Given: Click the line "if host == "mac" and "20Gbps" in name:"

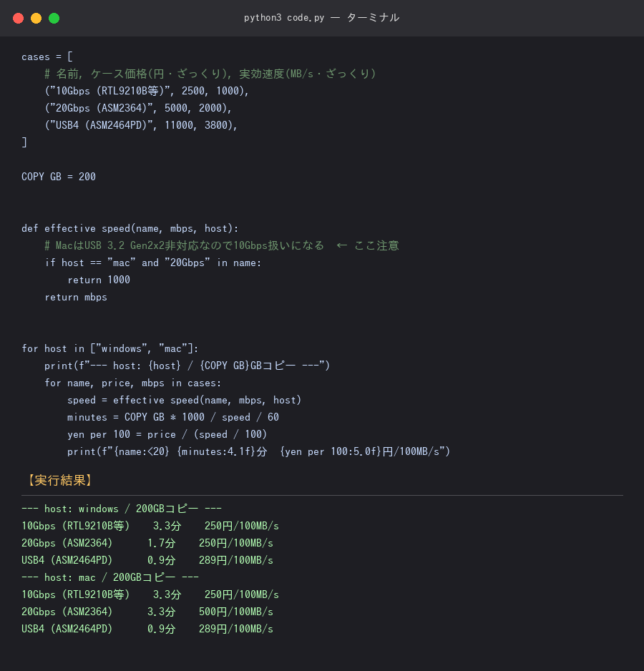Looking at the screenshot, I should click(153, 263).
